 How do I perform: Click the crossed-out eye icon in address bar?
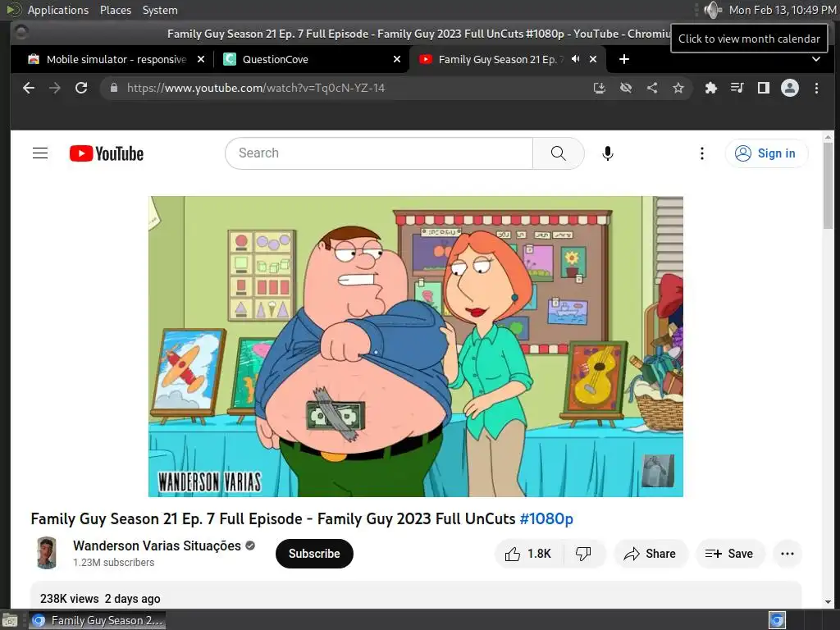pos(626,88)
